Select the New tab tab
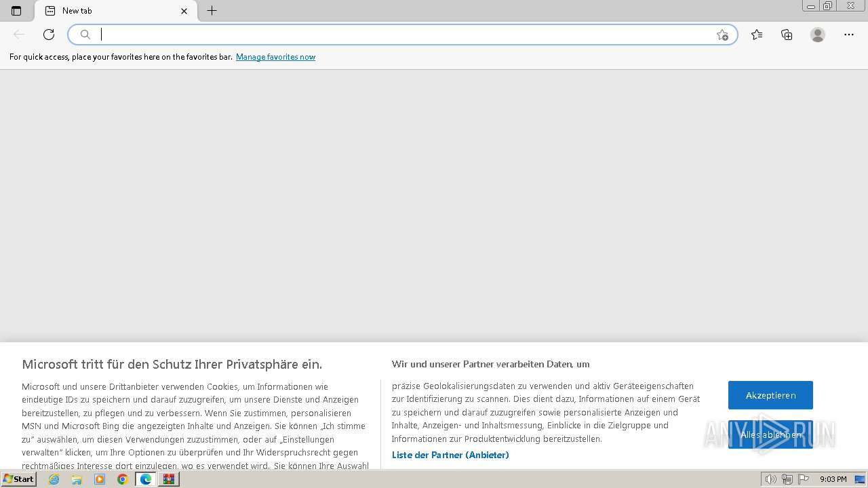This screenshot has height=488, width=868. pos(116,11)
